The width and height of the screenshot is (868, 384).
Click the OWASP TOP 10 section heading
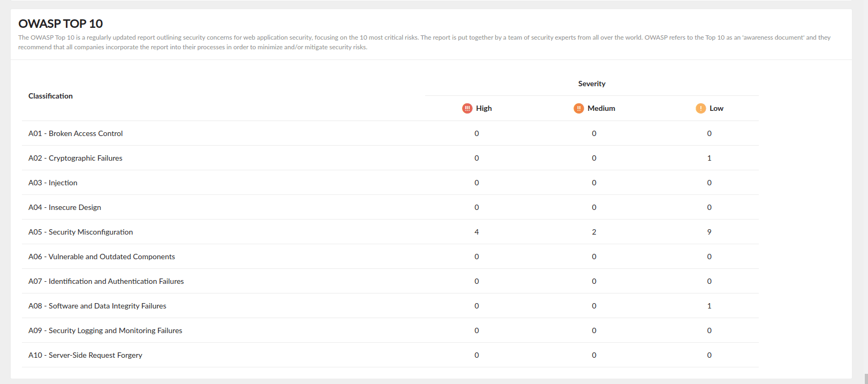tap(61, 24)
